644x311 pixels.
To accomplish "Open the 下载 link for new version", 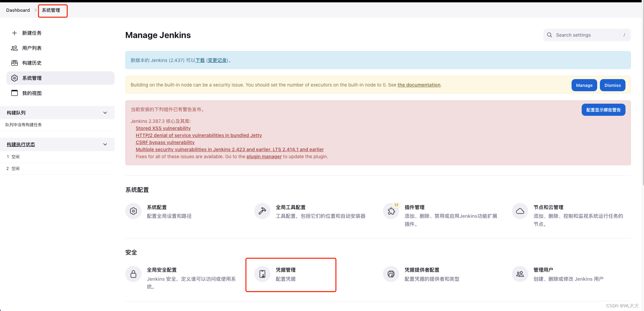I will (x=200, y=60).
